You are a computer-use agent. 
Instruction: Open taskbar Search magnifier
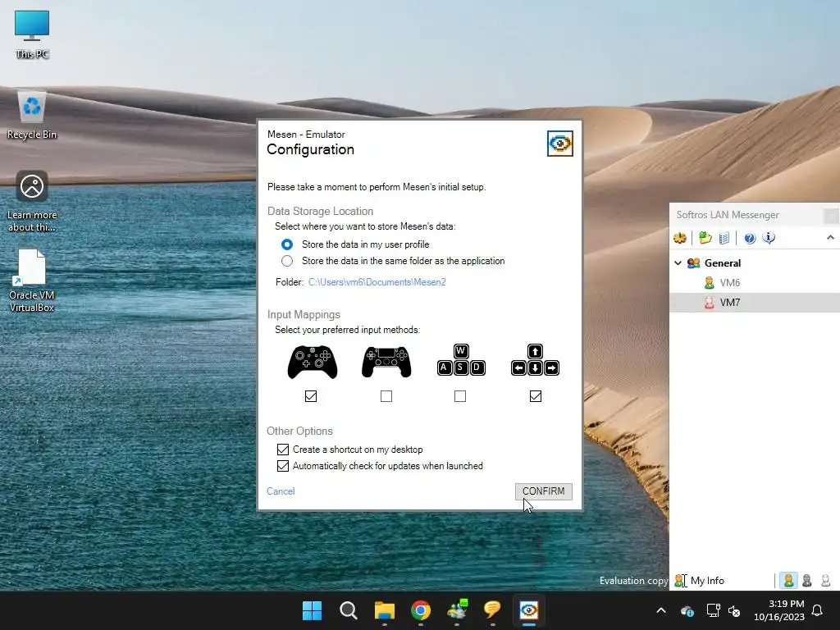pos(348,610)
